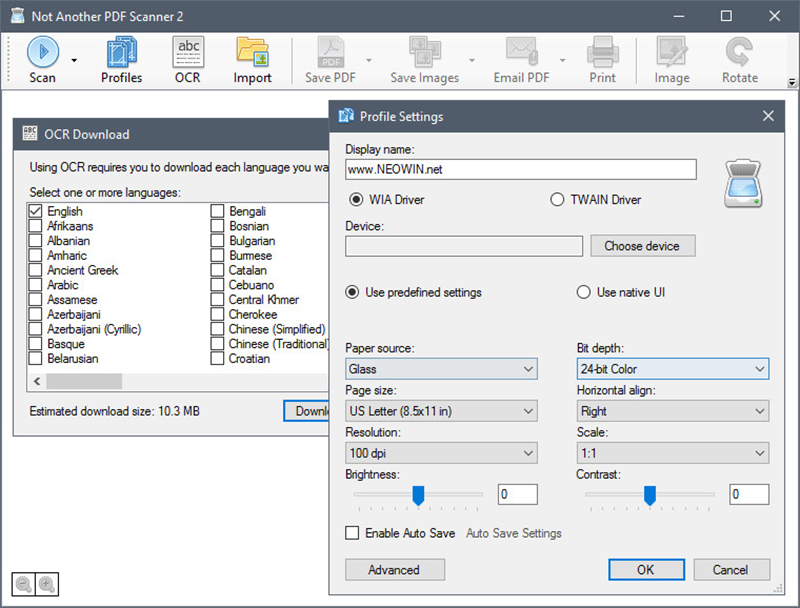Expand the Bit depth dropdown

point(672,370)
